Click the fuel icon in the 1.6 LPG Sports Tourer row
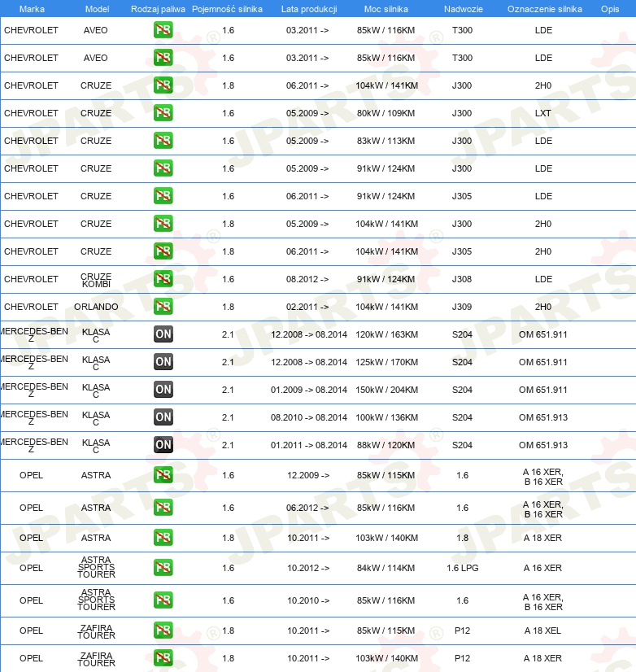 coord(163,567)
